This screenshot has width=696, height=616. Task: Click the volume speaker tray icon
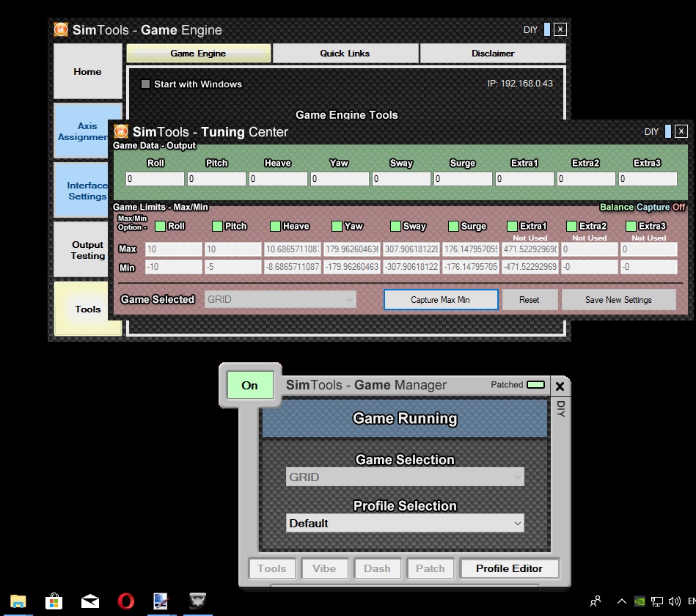click(674, 601)
